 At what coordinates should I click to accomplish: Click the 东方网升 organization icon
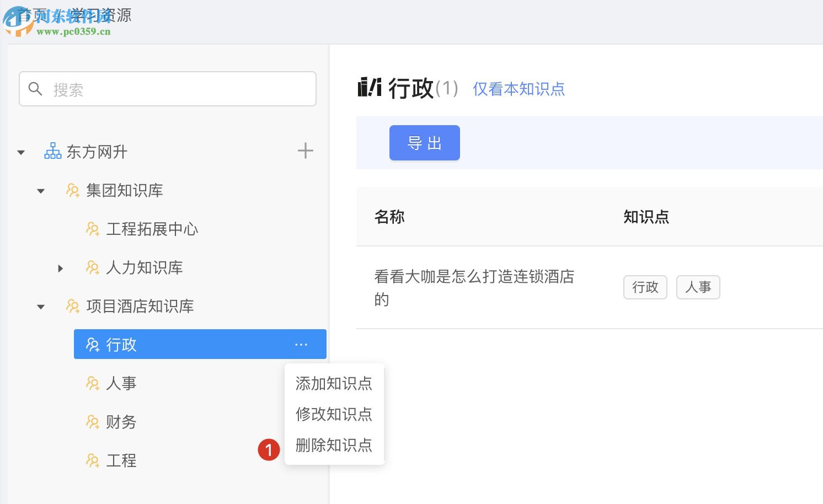pos(53,151)
